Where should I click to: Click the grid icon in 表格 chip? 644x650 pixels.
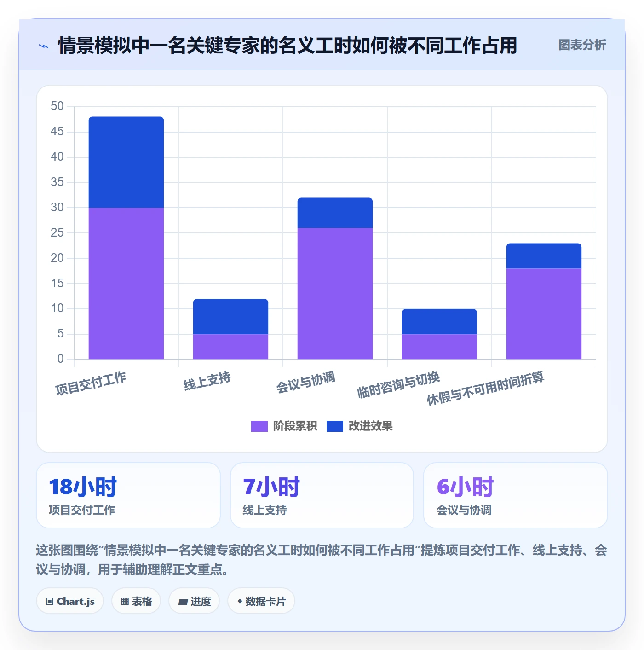[x=125, y=601]
